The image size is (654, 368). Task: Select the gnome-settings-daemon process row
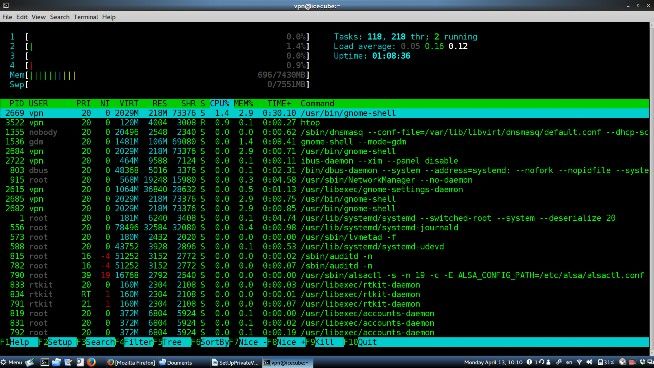(x=324, y=189)
